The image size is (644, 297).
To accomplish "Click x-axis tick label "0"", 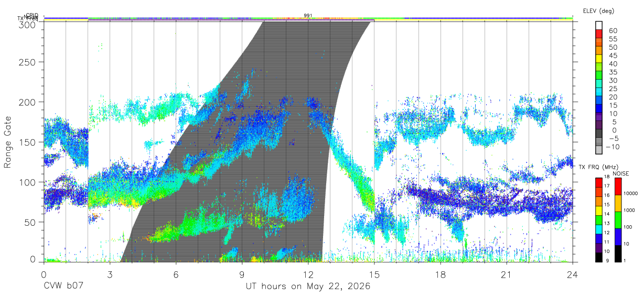I will [44, 274].
